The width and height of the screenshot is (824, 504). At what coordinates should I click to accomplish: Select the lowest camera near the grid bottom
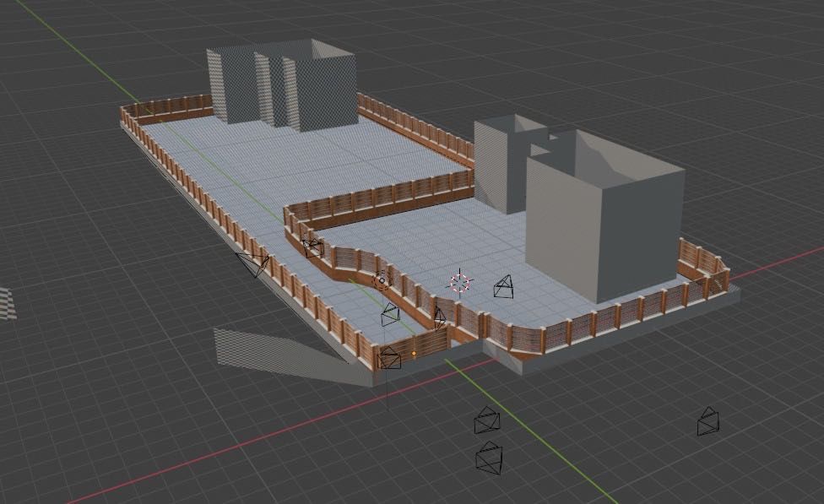tap(490, 458)
